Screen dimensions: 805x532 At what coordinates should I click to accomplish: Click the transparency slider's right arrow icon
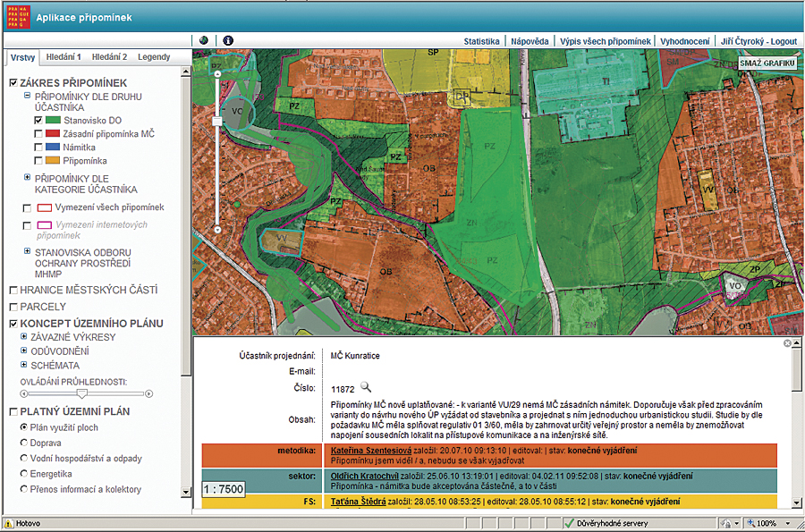tap(149, 393)
